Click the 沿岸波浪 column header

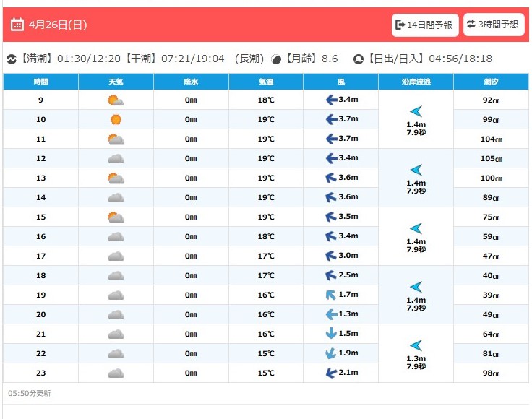pos(416,82)
